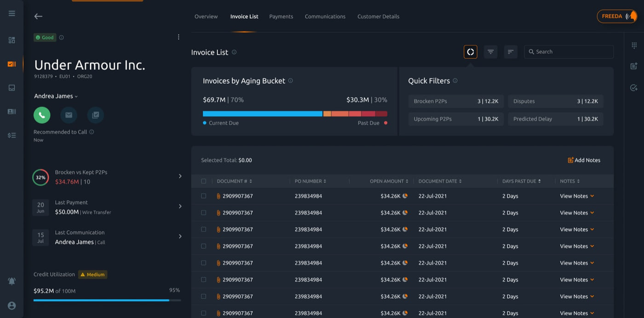Switch to the Overview tab
This screenshot has height=318, width=644.
(206, 17)
